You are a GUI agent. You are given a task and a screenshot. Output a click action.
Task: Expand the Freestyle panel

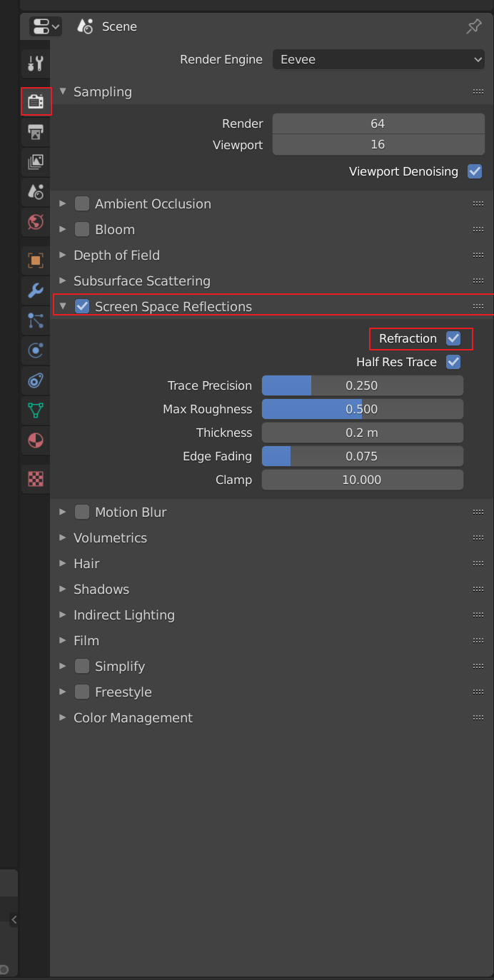[63, 692]
